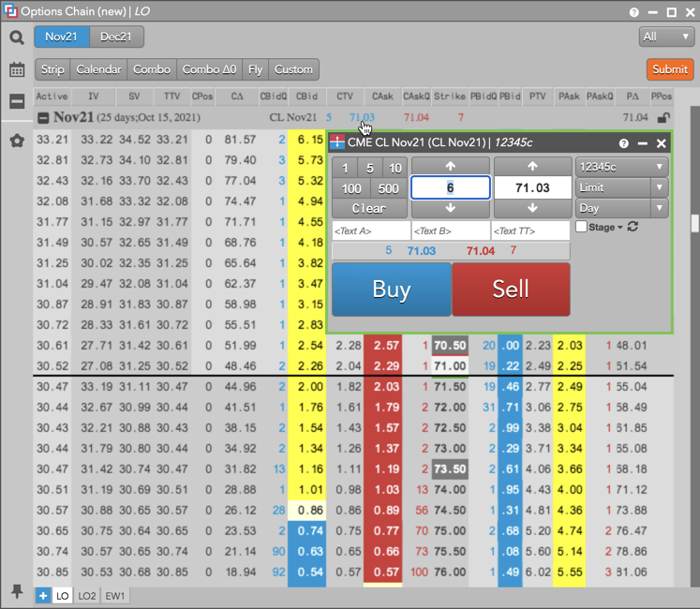Open the Limit order type dropdown
Viewport: 700px width, 609px height.
click(x=620, y=187)
